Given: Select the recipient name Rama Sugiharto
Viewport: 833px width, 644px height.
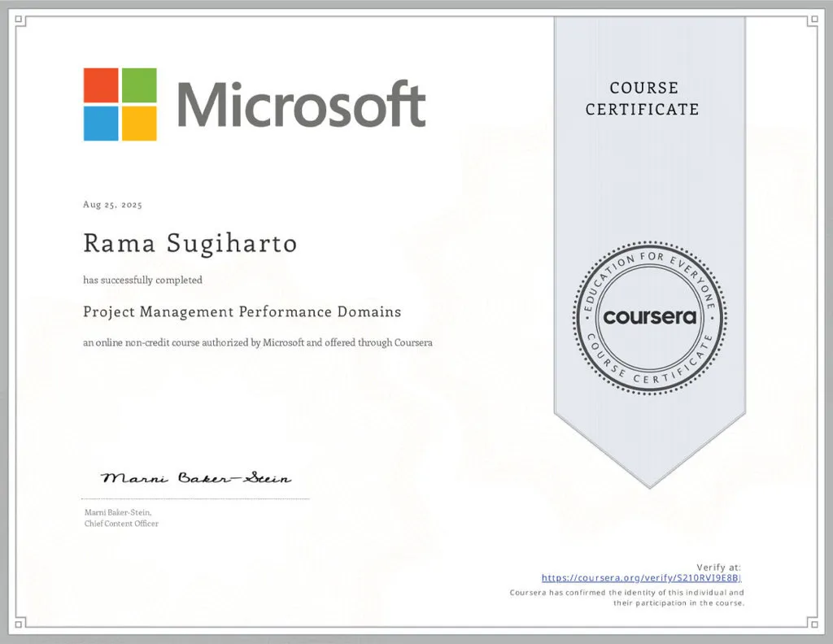Looking at the screenshot, I should (x=190, y=243).
